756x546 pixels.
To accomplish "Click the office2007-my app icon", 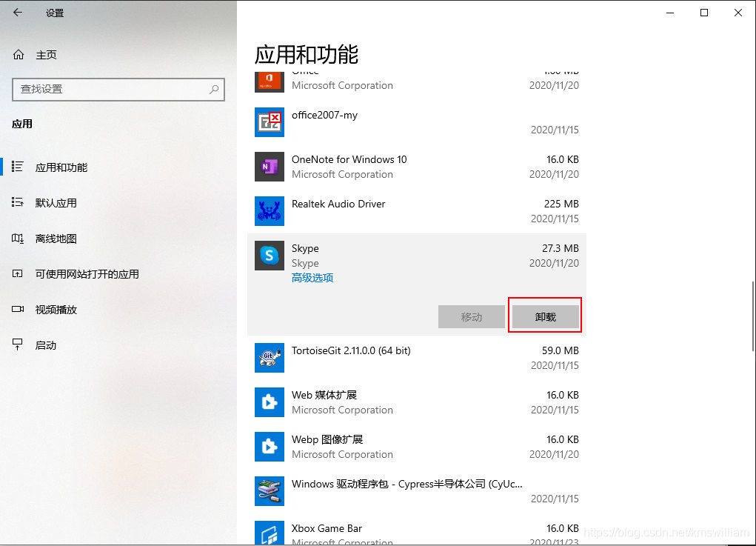I will [x=269, y=122].
